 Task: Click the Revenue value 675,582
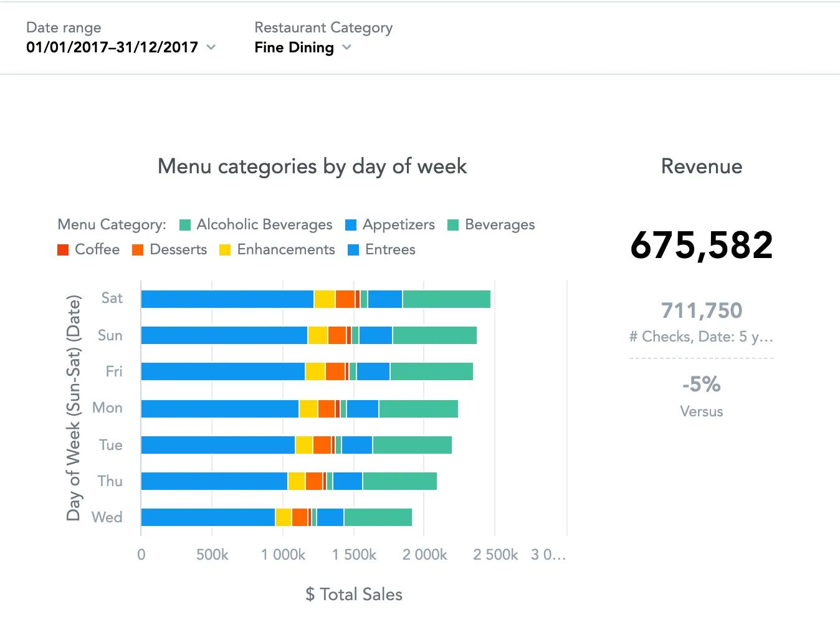[701, 246]
